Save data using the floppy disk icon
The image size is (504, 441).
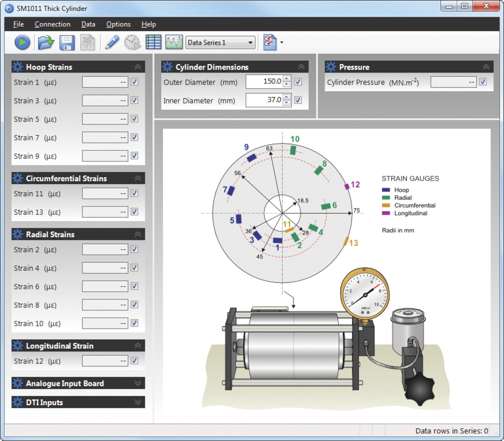pyautogui.click(x=67, y=42)
